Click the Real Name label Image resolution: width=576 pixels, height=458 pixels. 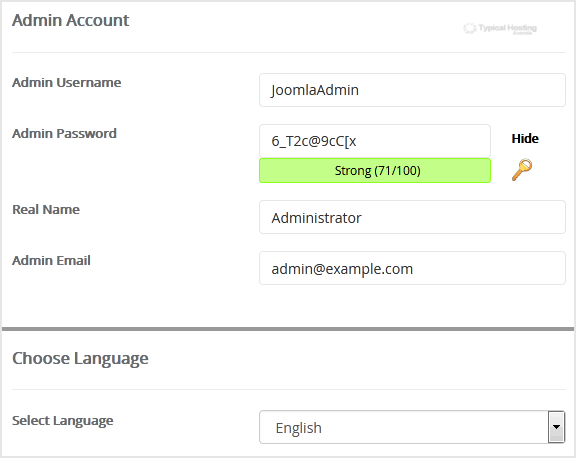(x=46, y=209)
